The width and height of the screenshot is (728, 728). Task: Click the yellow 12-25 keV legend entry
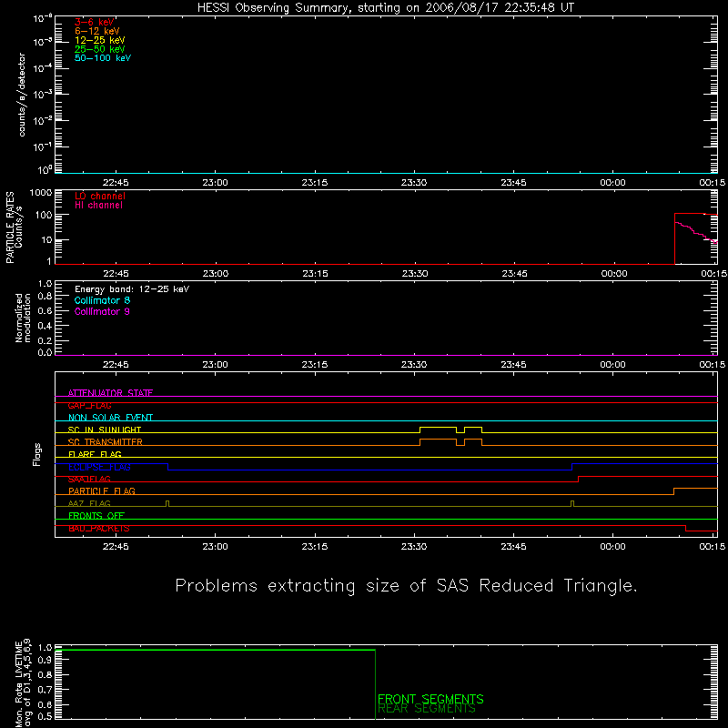click(x=100, y=40)
